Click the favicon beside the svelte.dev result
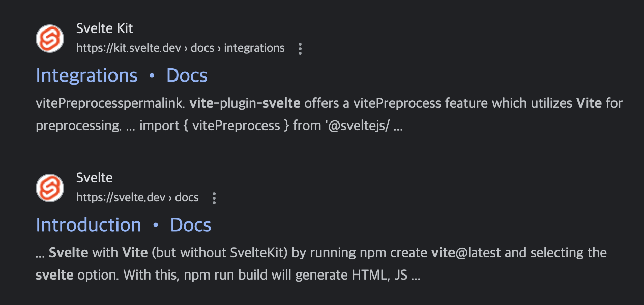Viewport: 644px width, 305px height. [x=50, y=188]
